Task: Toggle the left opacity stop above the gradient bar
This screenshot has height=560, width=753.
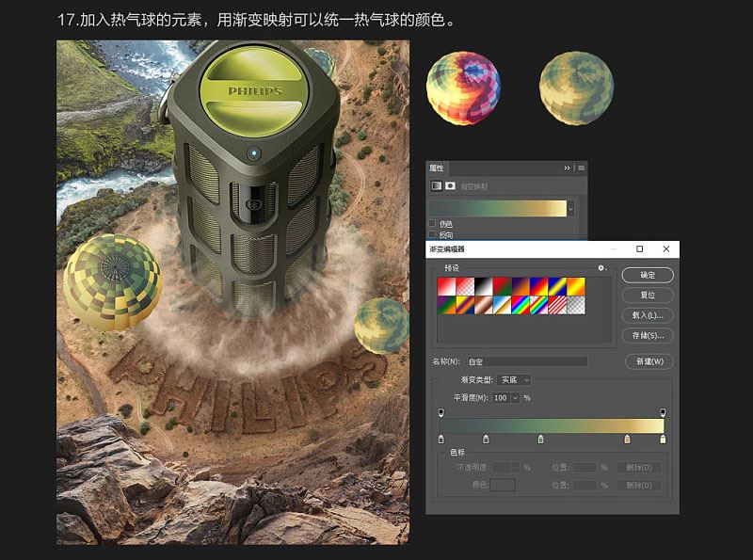Action: click(439, 411)
